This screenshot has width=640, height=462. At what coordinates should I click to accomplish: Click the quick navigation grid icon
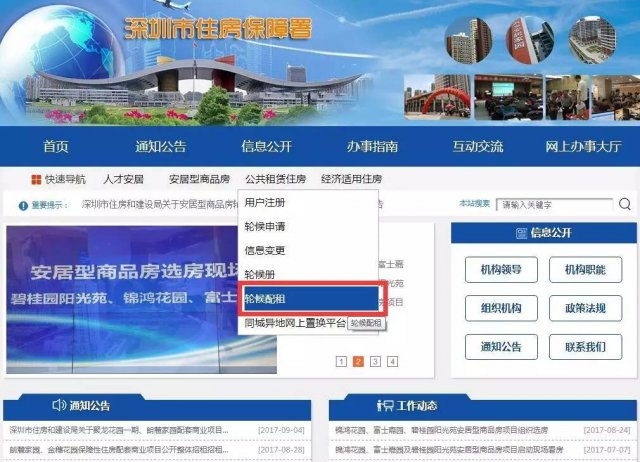(x=36, y=180)
